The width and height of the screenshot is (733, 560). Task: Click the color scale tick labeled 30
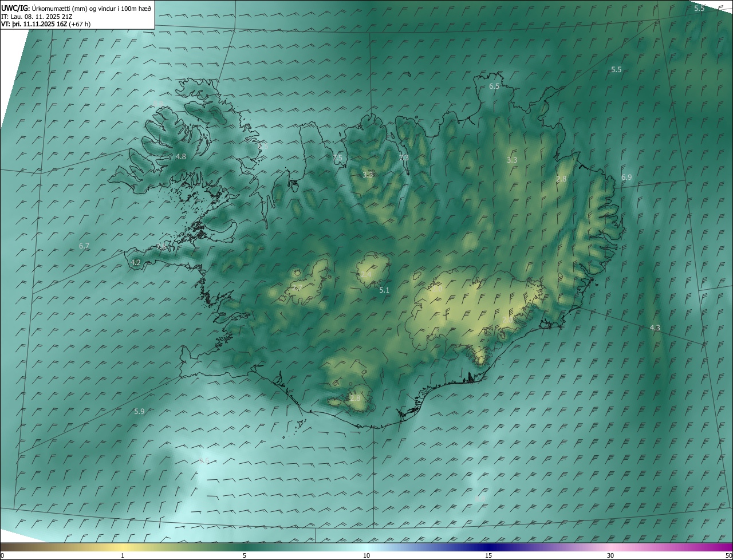pyautogui.click(x=610, y=555)
